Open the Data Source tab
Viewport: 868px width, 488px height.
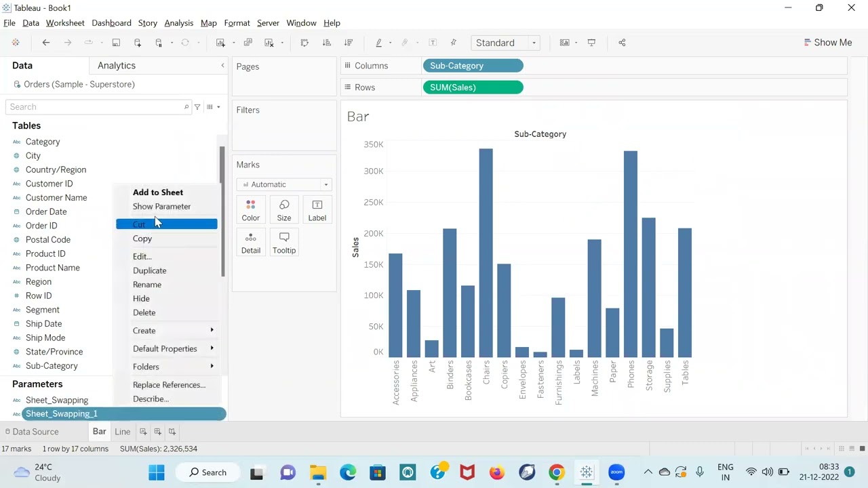click(31, 432)
